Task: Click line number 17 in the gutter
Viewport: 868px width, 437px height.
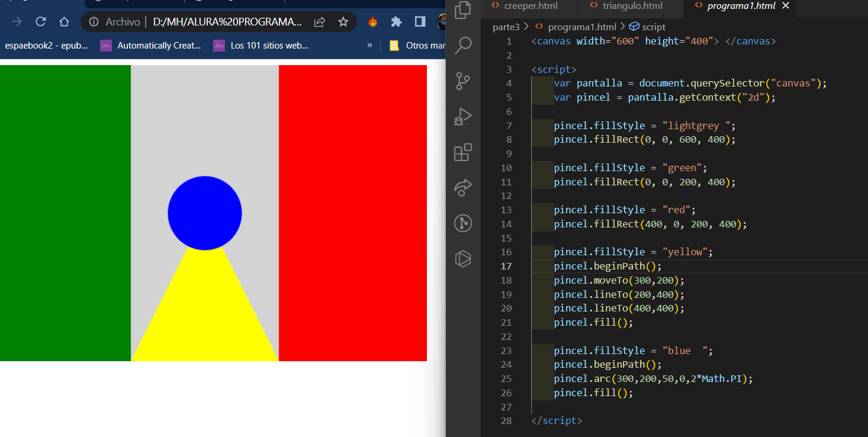Action: (x=506, y=266)
